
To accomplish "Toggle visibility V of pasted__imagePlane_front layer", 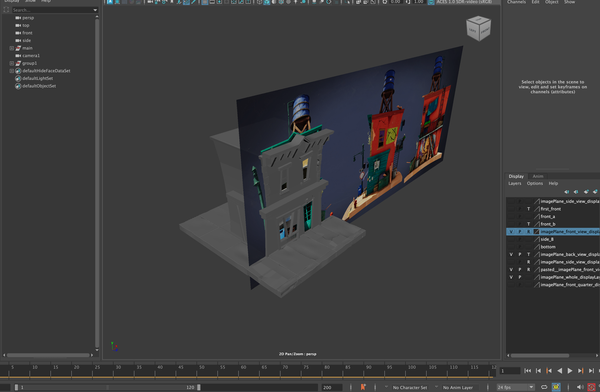I will coord(511,270).
